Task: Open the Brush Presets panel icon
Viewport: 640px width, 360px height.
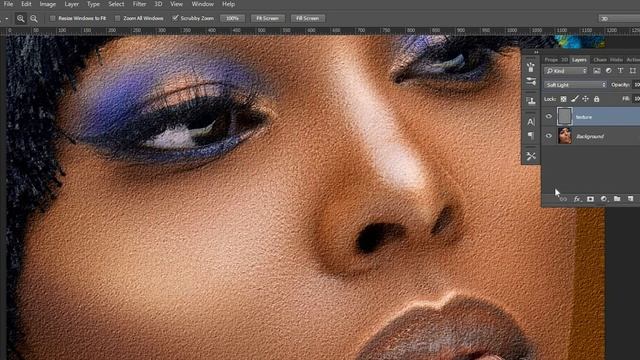Action: point(531,67)
